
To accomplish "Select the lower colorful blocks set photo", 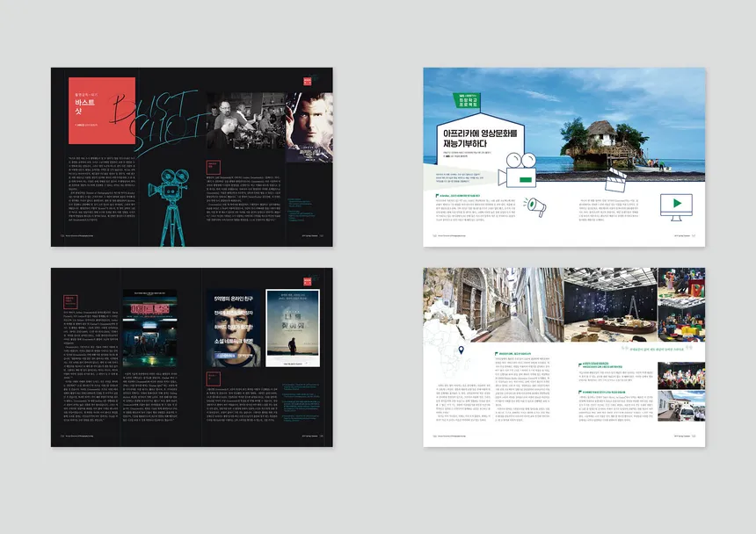I will click(x=681, y=321).
